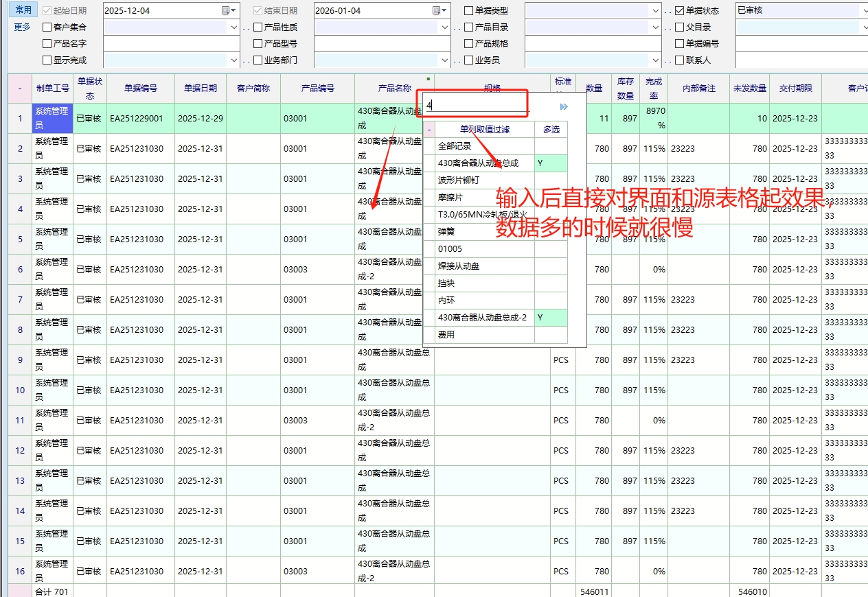Click the minus icon in filter popup header
This screenshot has width=868, height=597.
tap(429, 129)
